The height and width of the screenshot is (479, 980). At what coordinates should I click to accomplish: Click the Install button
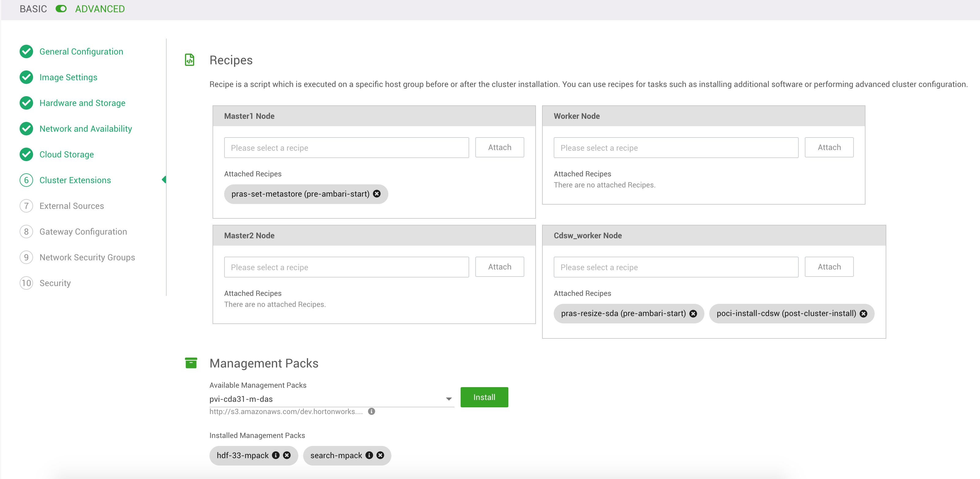coord(484,397)
